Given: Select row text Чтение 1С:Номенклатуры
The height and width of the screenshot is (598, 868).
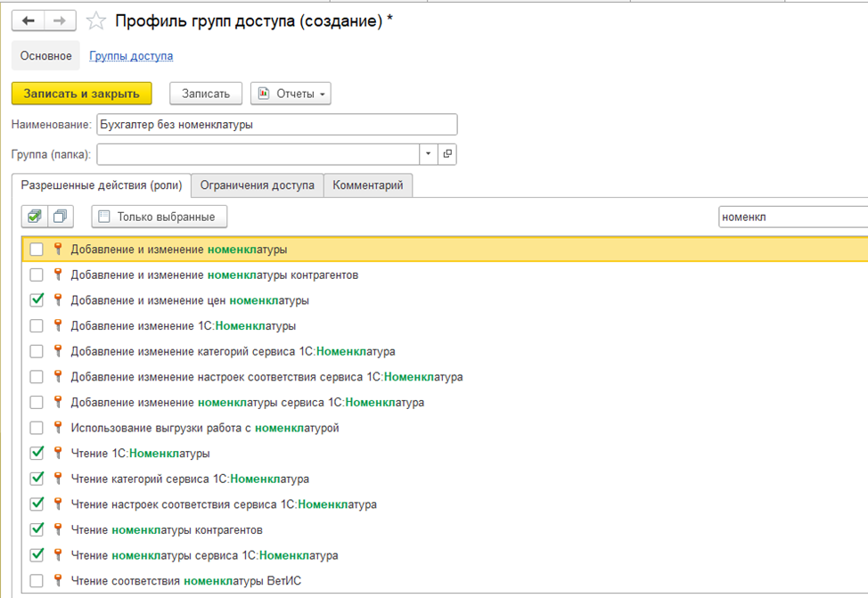Looking at the screenshot, I should tap(140, 453).
